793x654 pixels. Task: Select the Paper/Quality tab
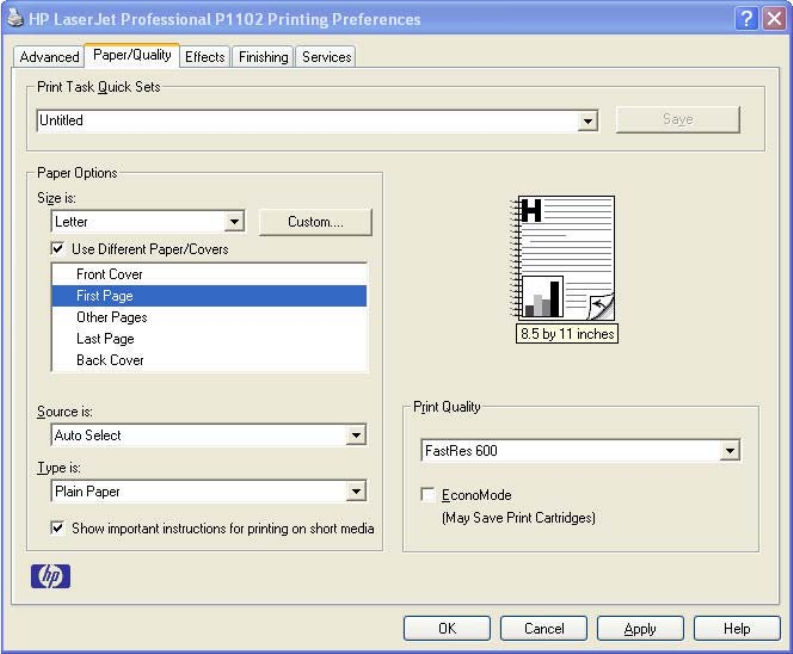tap(132, 55)
